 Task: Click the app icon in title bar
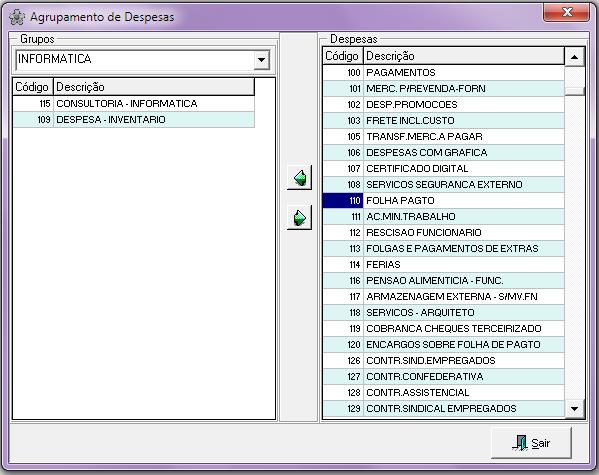pyautogui.click(x=17, y=17)
